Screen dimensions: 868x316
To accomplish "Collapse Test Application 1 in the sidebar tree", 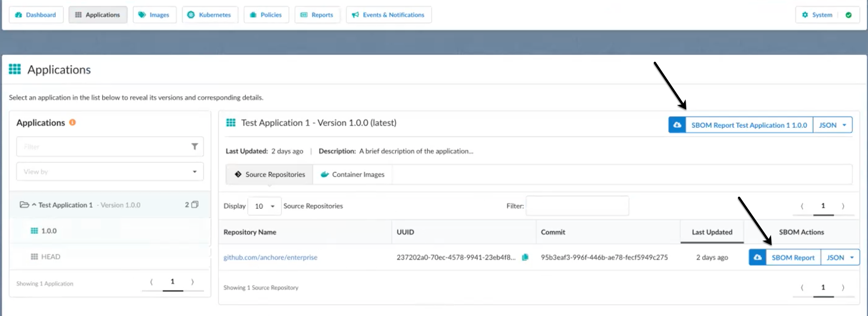I will click(34, 204).
